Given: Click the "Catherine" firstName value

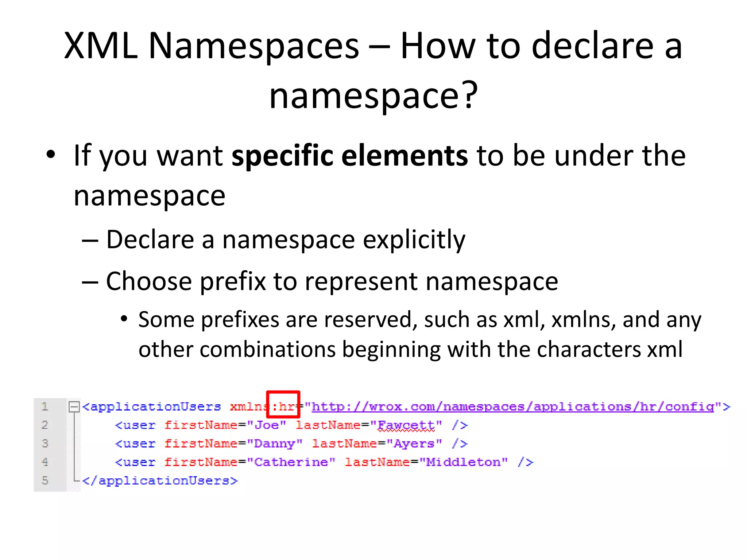Looking at the screenshot, I should pos(291,462).
